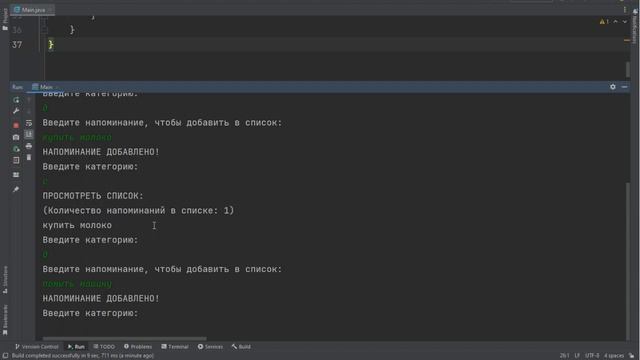Open run configuration via wrench icon
Image resolution: width=640 pixels, height=360 pixels.
(16, 111)
